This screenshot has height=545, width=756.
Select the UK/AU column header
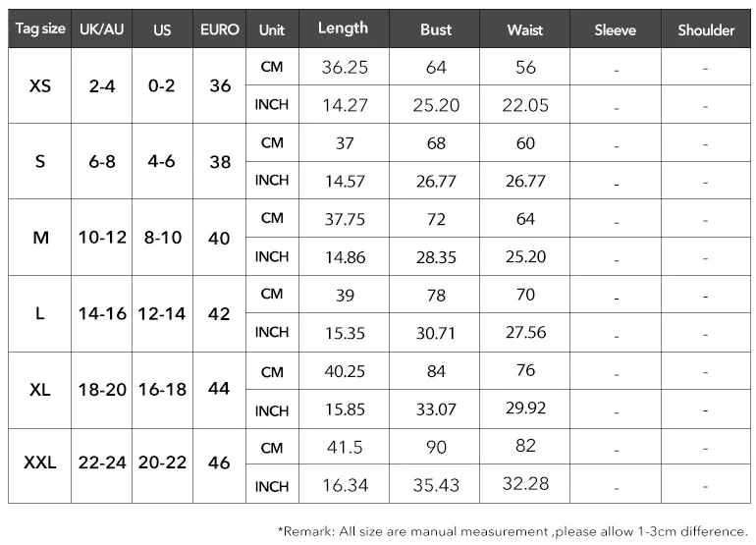click(x=102, y=28)
